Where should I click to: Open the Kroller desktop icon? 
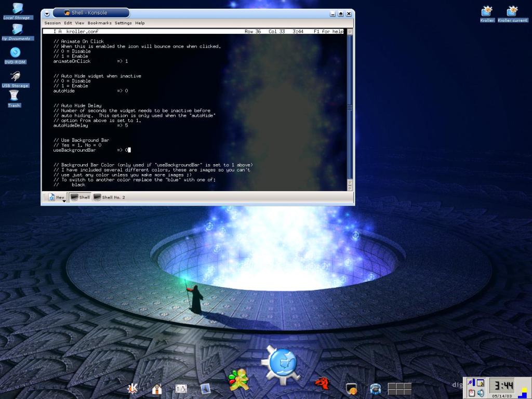click(487, 14)
